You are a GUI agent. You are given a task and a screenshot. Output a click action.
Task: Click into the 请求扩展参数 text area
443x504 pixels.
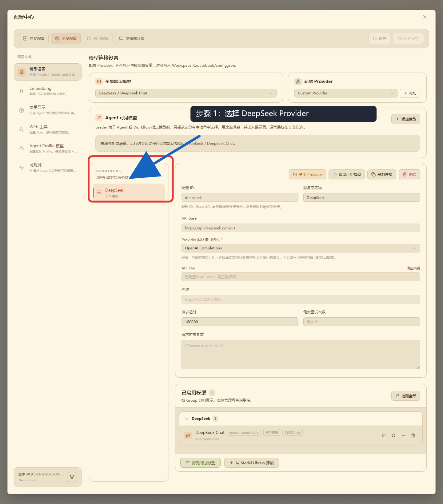(301, 355)
